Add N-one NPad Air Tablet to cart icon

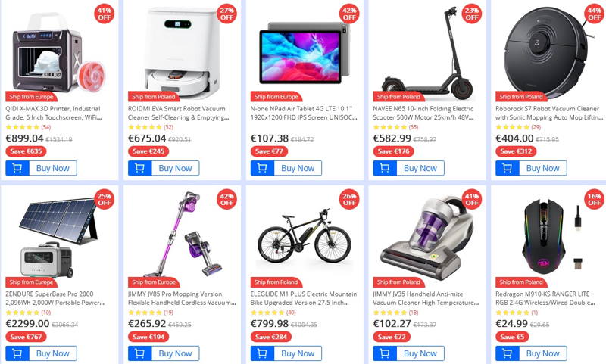(x=262, y=168)
